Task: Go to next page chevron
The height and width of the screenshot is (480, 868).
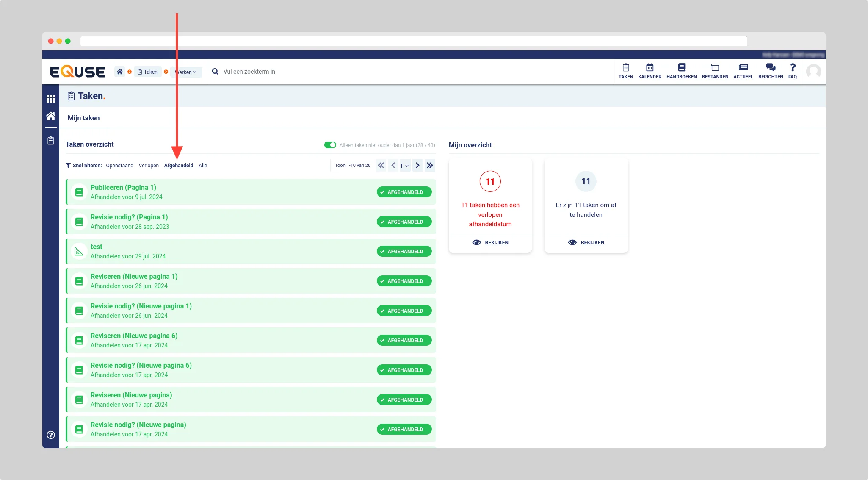Action: [417, 165]
